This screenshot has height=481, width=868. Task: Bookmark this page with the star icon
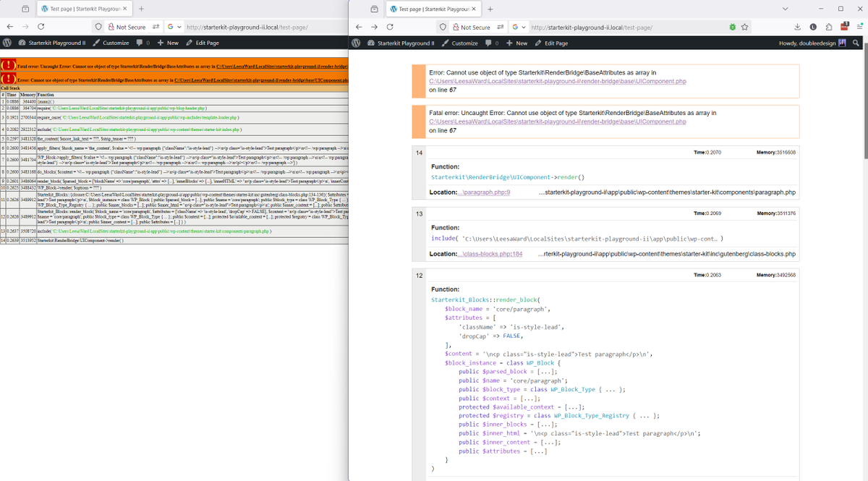744,27
